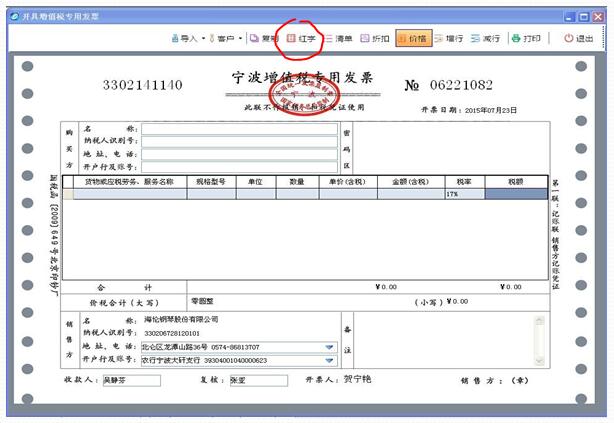
Task: Add a row with 增行 icon
Action: 449,38
